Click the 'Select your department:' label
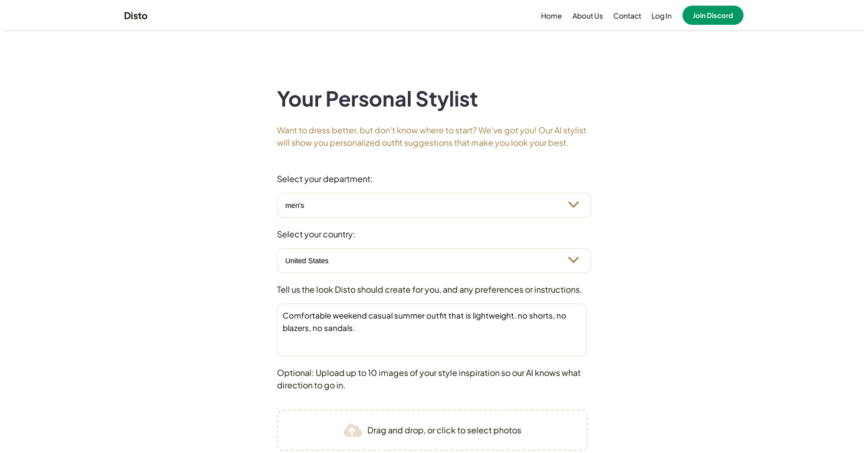Viewport: 868px width, 453px height. (325, 179)
